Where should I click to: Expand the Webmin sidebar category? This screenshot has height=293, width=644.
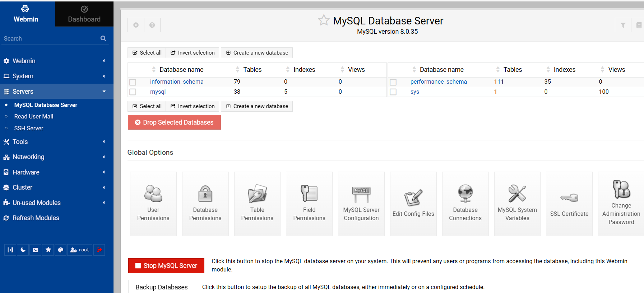57,61
